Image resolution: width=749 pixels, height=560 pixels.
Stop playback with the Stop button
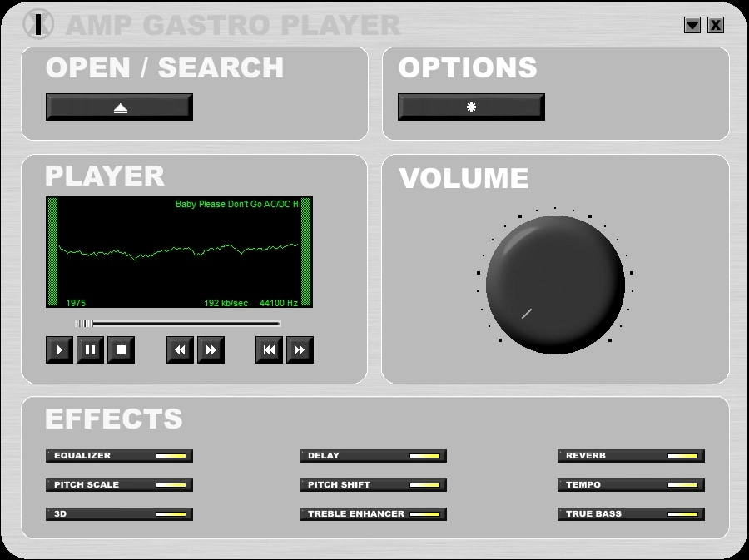[x=121, y=350]
